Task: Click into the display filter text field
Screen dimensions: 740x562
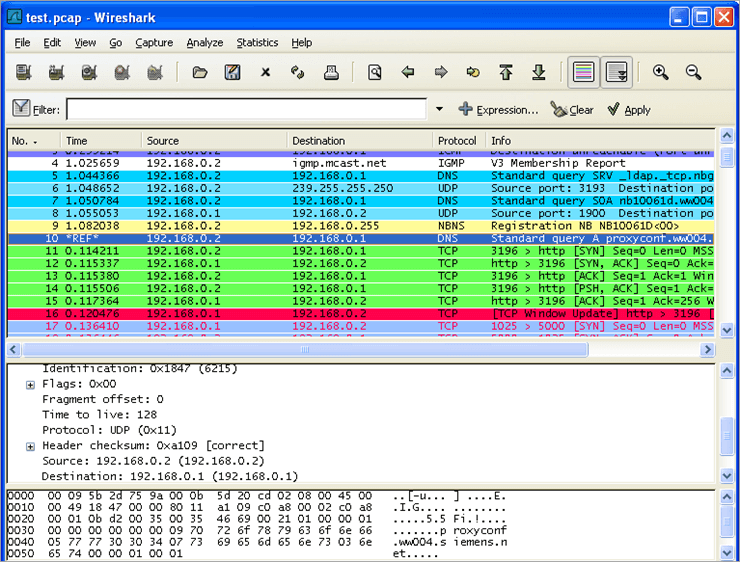Action: pyautogui.click(x=246, y=109)
